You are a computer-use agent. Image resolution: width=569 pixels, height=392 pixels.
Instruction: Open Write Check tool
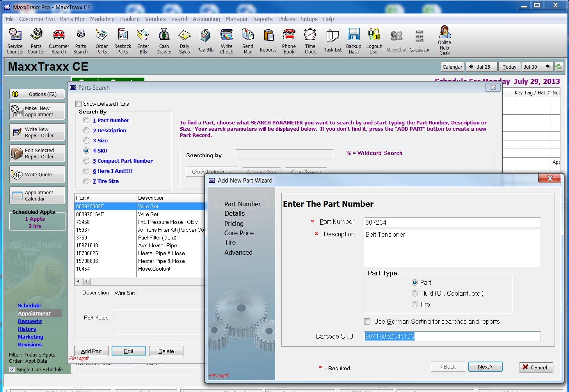227,41
